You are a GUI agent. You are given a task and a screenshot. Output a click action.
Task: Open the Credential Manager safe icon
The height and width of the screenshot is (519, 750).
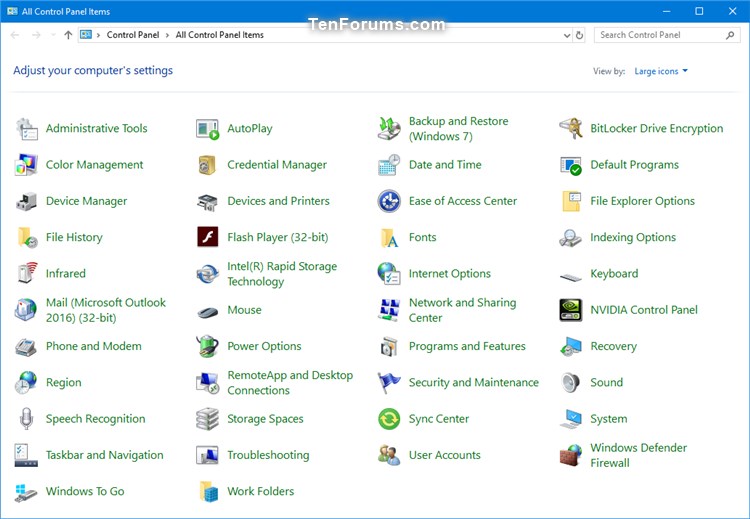[208, 165]
